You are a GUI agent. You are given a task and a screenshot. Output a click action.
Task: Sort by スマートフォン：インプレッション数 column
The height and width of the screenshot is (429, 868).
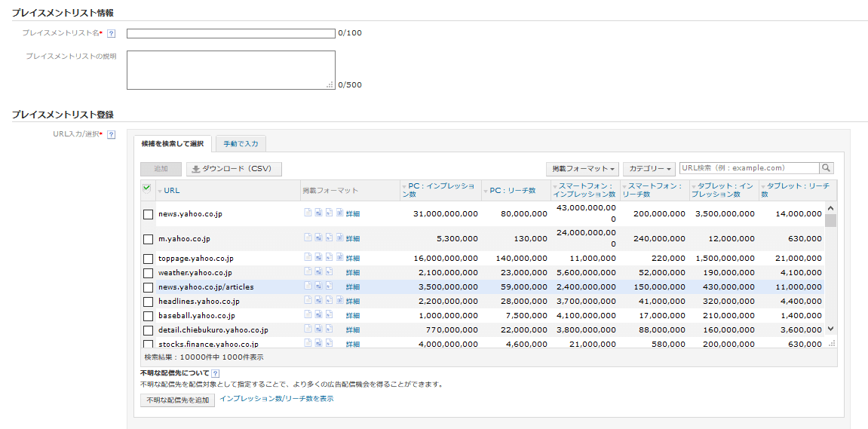coord(584,191)
